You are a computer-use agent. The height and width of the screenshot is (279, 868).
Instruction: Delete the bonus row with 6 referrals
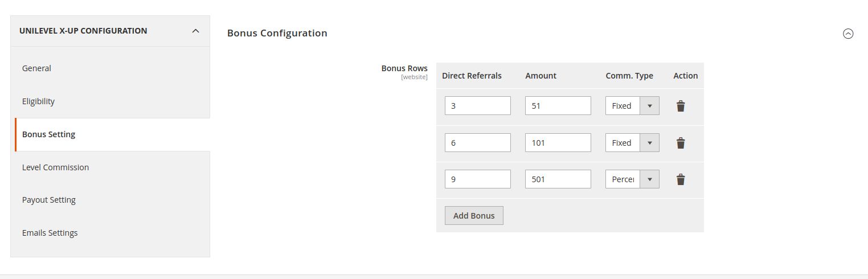point(681,143)
